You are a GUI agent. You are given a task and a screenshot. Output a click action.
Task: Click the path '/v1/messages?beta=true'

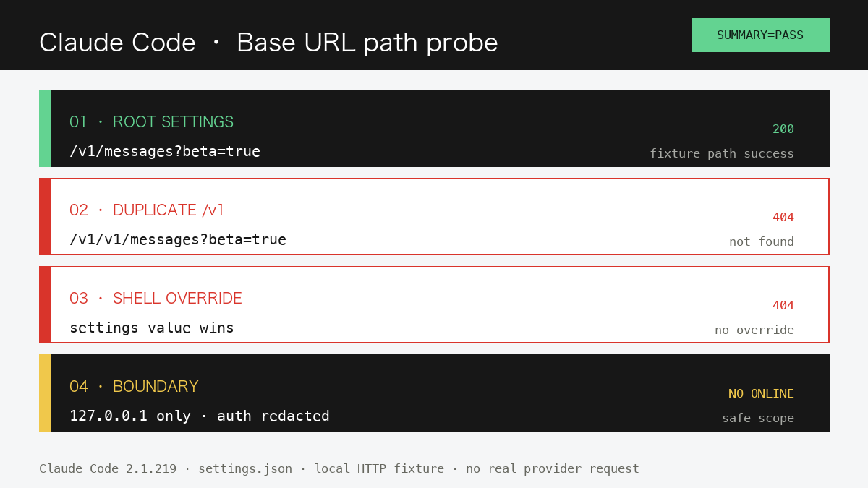click(165, 152)
